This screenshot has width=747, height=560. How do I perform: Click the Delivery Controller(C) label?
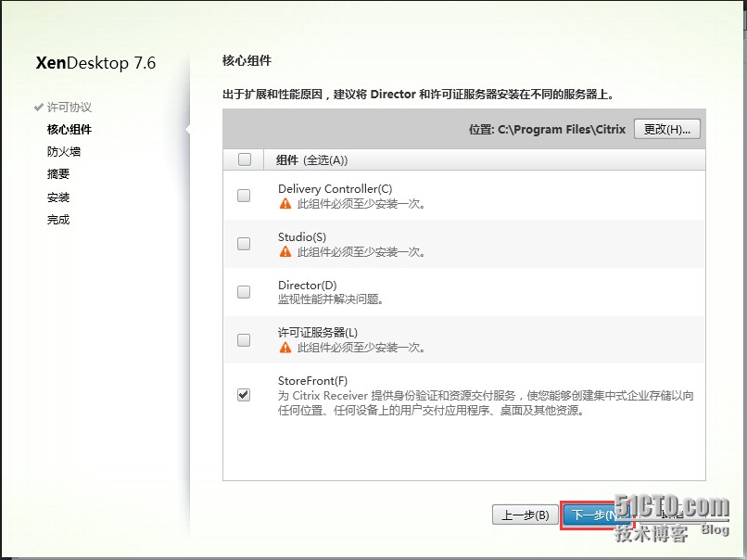pos(335,189)
